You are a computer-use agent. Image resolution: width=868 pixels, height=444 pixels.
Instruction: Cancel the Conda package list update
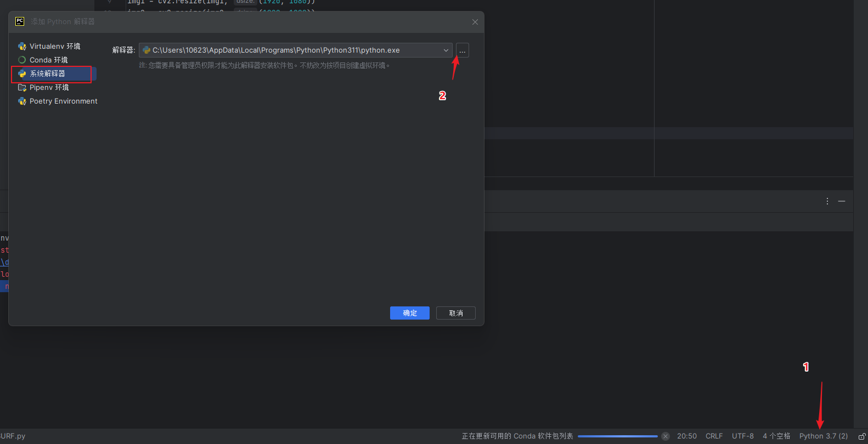[x=666, y=436]
